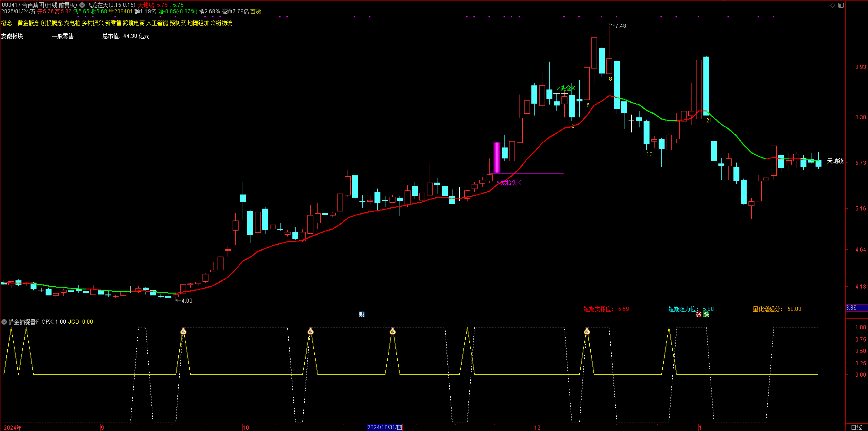868x431 pixels.
Task: Click the 龙抬头K annotation label
Action: [509, 183]
